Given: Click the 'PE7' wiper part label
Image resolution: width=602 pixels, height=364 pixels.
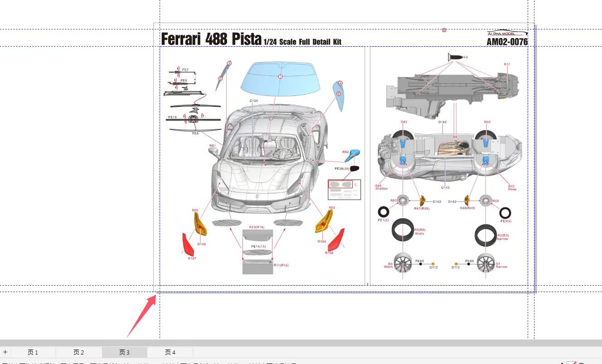Looking at the screenshot, I should pyautogui.click(x=185, y=70).
